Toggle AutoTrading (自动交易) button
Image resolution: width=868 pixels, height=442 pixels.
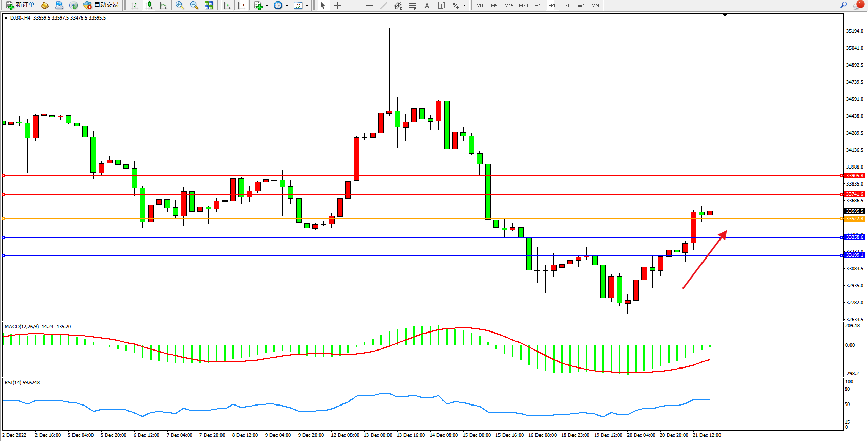[x=101, y=5]
